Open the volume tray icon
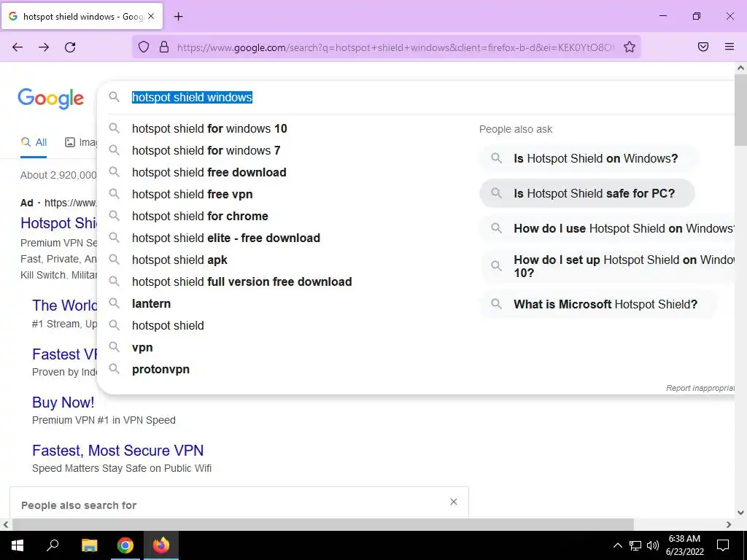Viewport: 747px width, 560px height. (x=653, y=545)
